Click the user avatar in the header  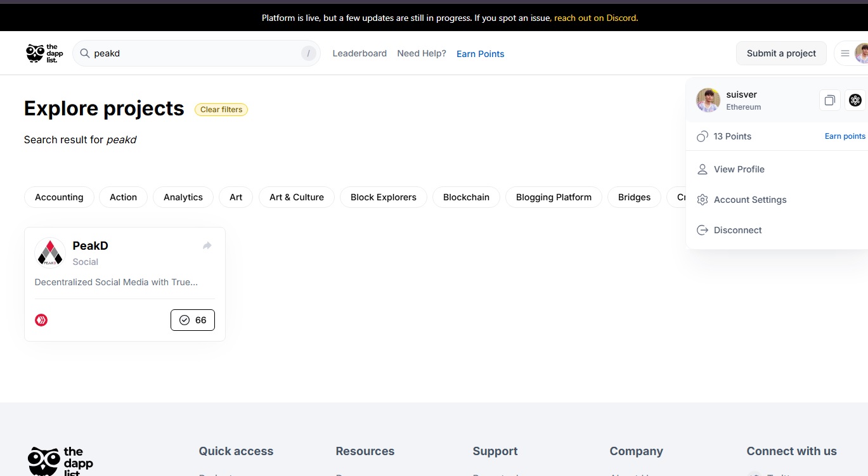(x=862, y=53)
